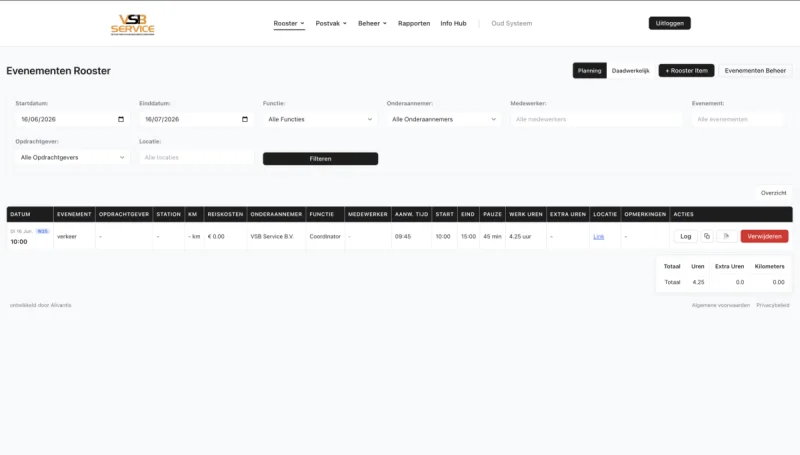The height and width of the screenshot is (455, 800).
Task: Click the W25 week badge in the date cell
Action: (x=42, y=231)
